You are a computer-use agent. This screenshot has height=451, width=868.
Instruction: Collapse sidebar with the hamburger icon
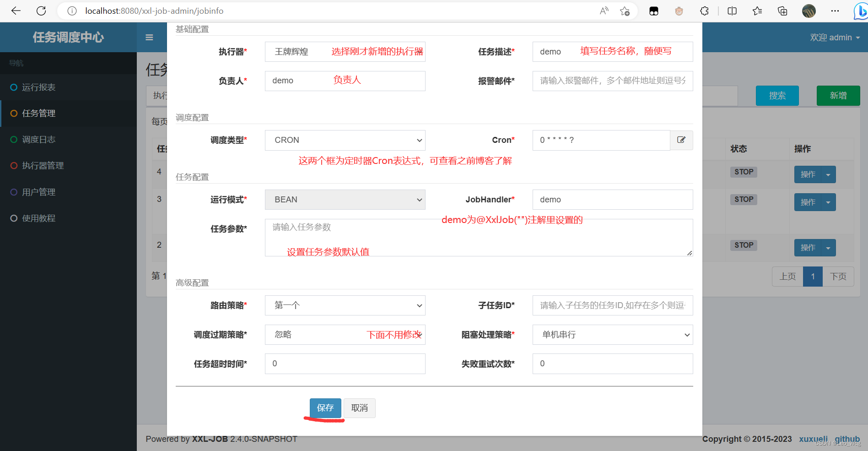click(x=149, y=37)
